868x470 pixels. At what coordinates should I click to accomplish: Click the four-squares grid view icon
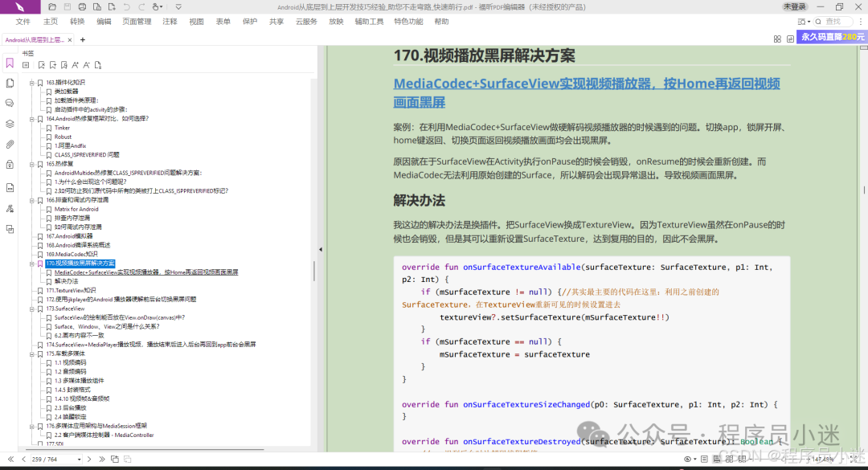click(777, 39)
